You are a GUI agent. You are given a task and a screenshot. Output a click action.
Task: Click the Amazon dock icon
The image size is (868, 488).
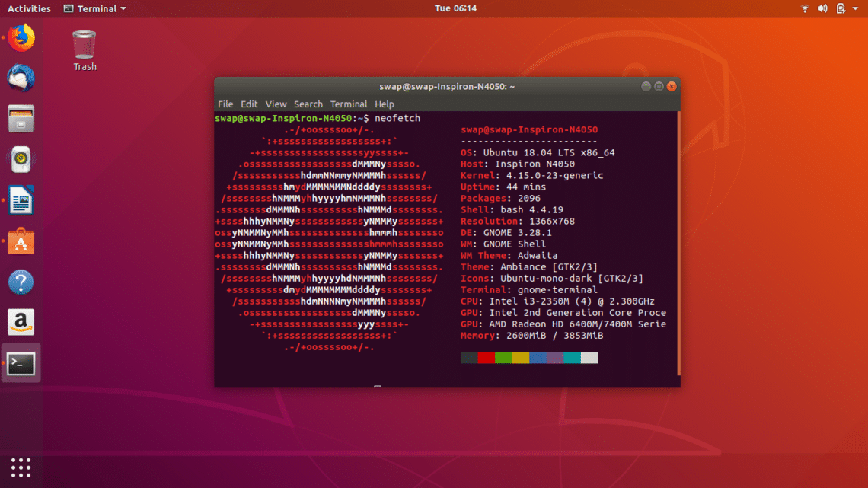(x=21, y=323)
